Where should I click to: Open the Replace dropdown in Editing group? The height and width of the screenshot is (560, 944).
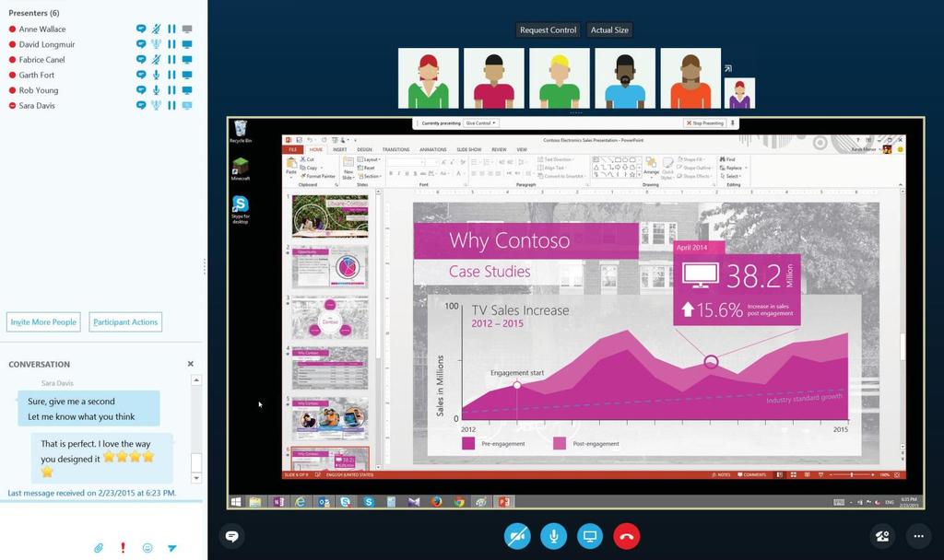click(733, 168)
